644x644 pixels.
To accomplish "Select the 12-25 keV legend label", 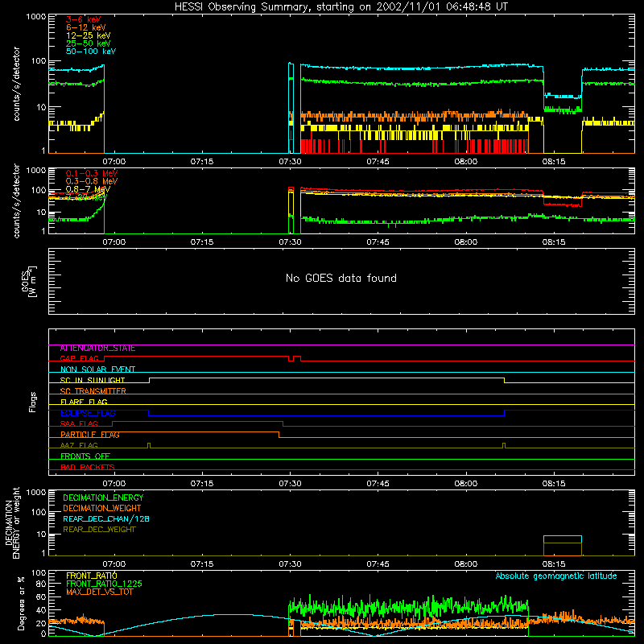I will pos(89,35).
